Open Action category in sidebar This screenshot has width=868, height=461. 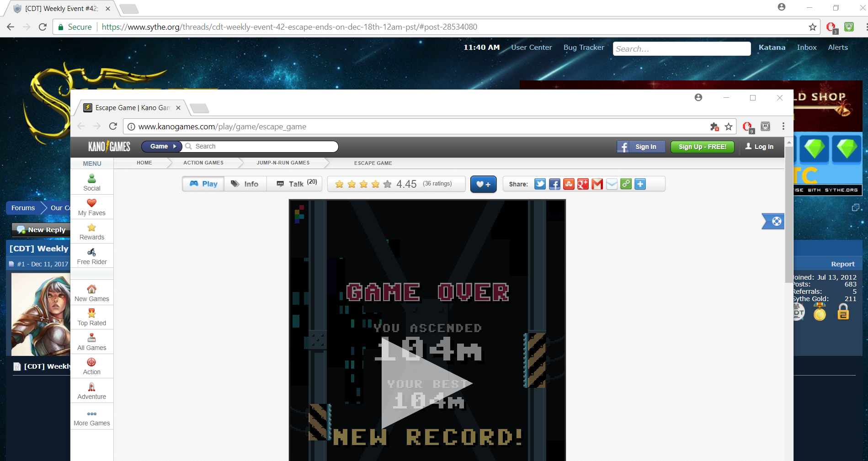coord(92,366)
